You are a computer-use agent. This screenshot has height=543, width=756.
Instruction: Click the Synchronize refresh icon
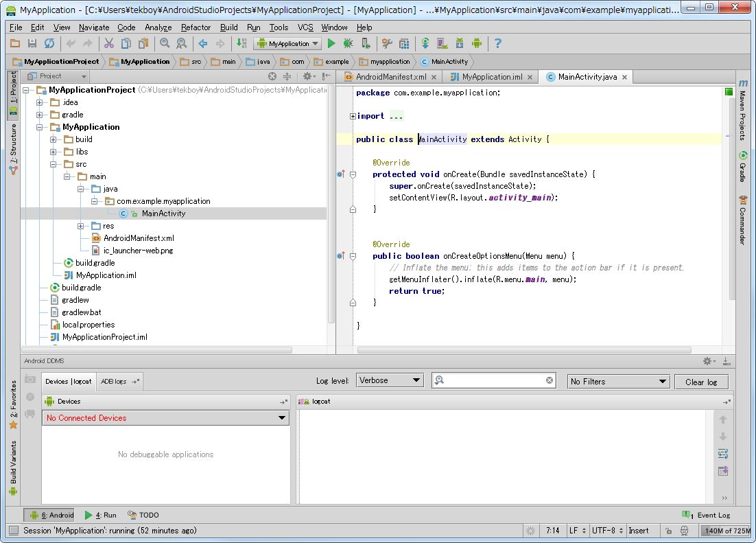coord(49,43)
